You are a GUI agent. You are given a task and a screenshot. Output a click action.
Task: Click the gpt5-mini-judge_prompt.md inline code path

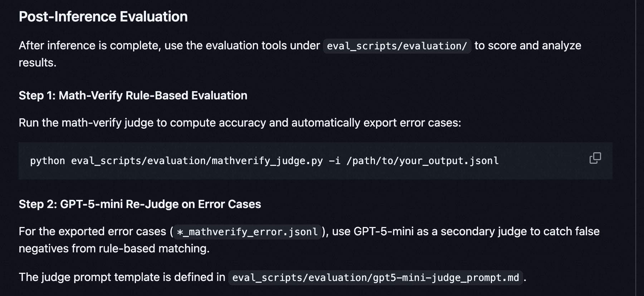click(375, 278)
